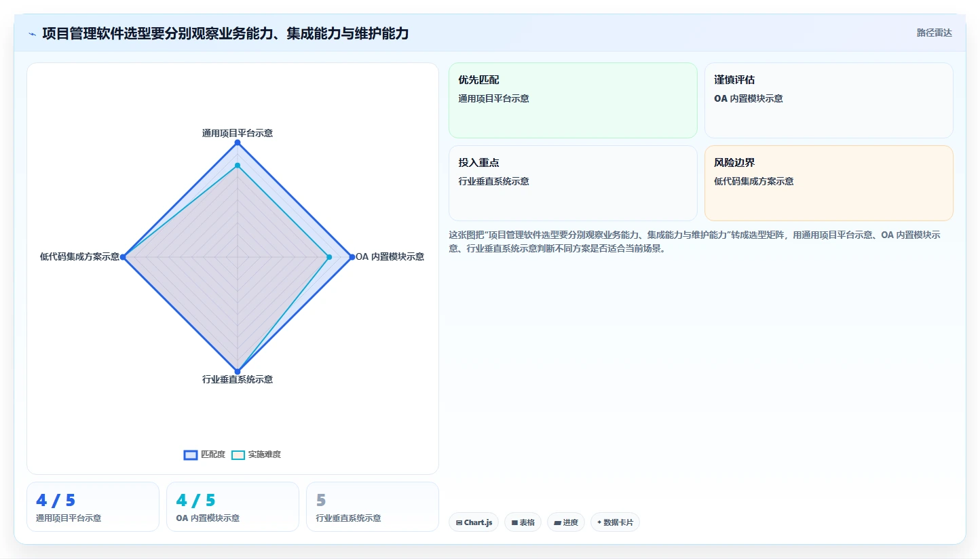Click the 通用项目平台示意 4 / 5 stat card
This screenshot has width=980, height=559.
click(x=93, y=507)
